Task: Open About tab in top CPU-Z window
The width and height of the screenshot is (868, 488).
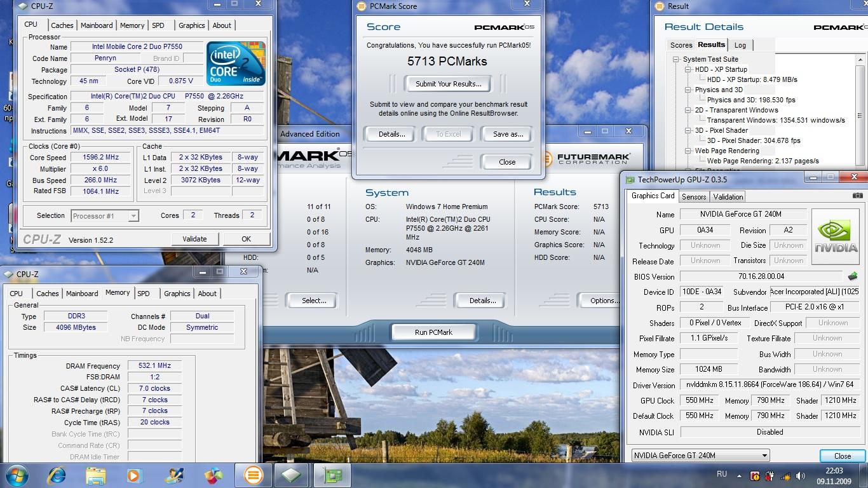Action: click(222, 25)
